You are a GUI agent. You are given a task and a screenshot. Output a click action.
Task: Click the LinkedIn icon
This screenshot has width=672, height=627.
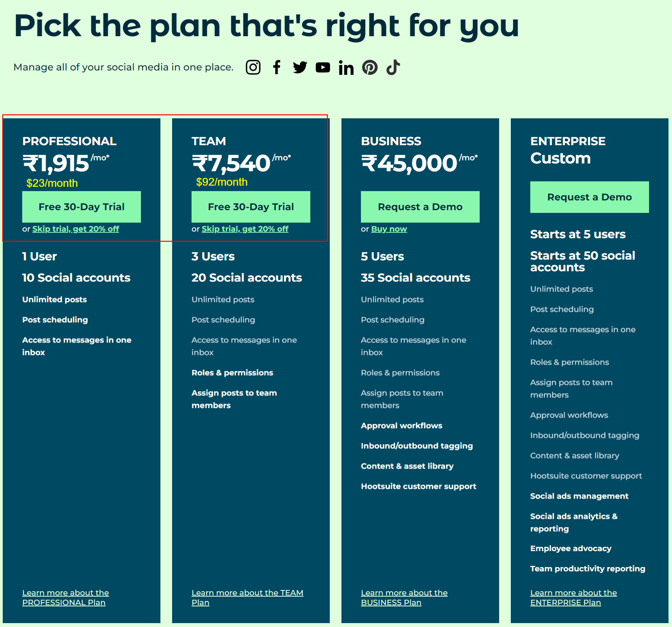[346, 68]
